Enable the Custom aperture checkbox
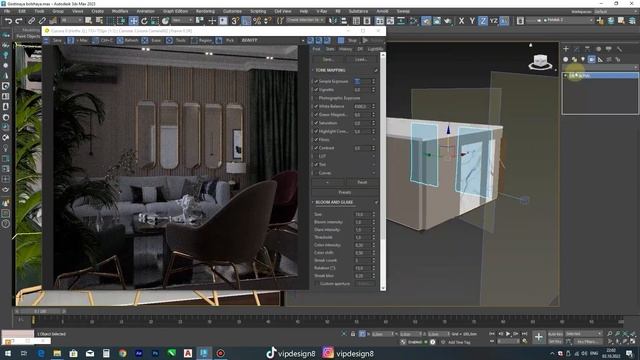Image resolution: width=640 pixels, height=360 pixels. pos(317,284)
